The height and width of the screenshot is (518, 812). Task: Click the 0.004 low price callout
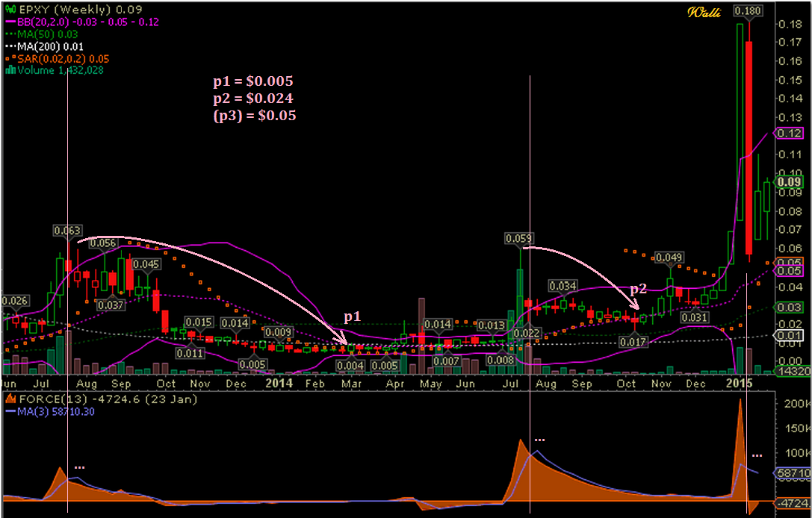[x=350, y=366]
